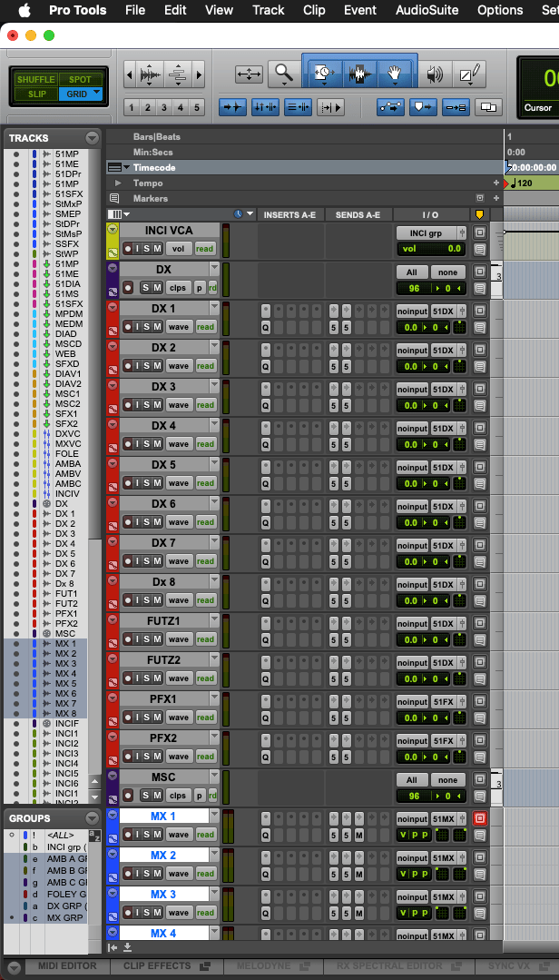Enable Shuffle edit mode

coord(35,79)
